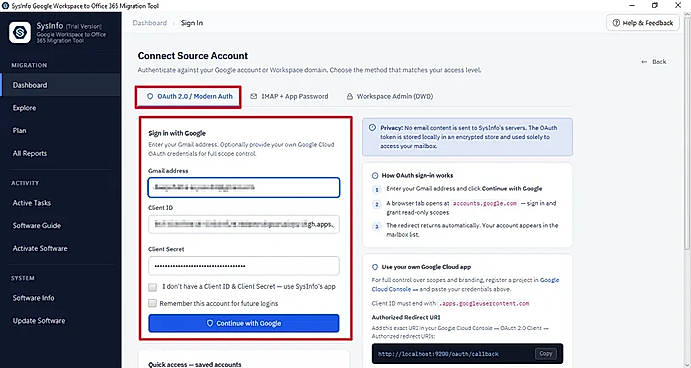The height and width of the screenshot is (368, 691).
Task: Open Dashboard in the sidebar
Action: point(60,85)
